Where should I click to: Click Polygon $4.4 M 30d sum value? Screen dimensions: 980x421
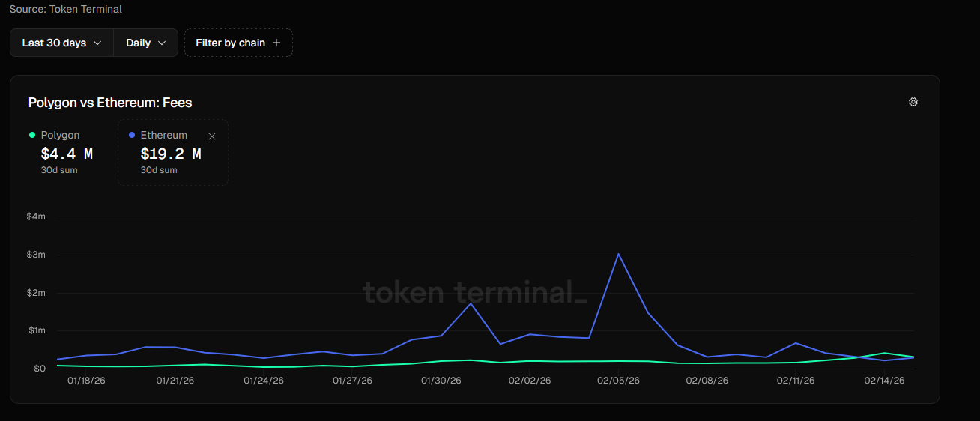67,154
